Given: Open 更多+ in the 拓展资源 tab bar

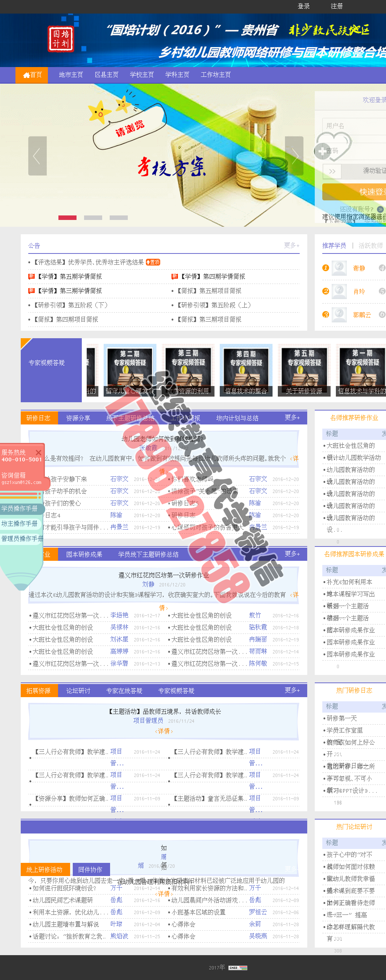Looking at the screenshot, I should pyautogui.click(x=293, y=690).
